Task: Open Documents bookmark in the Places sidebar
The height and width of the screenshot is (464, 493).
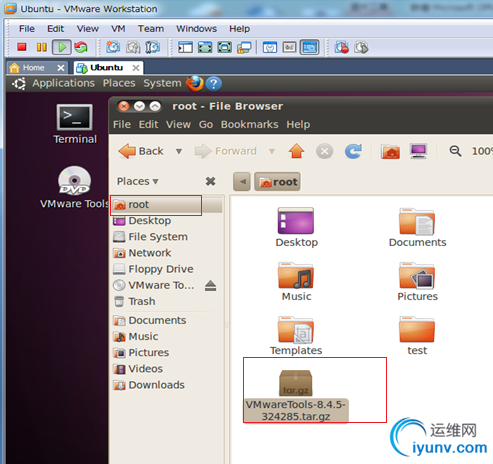Action: [x=167, y=320]
